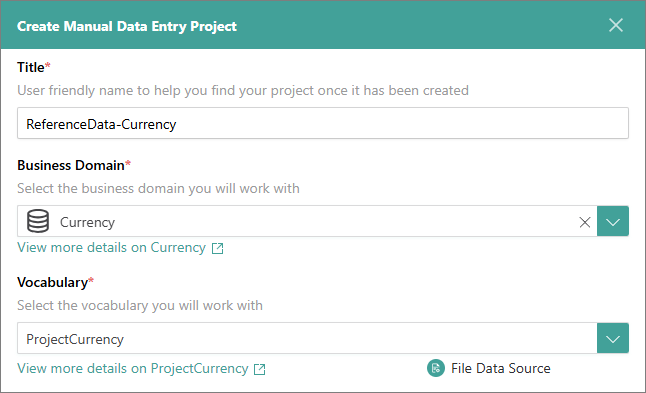Click the 'Select the vocabulary you will work with' hint
Viewport: 646px width, 393px height.
(140, 305)
